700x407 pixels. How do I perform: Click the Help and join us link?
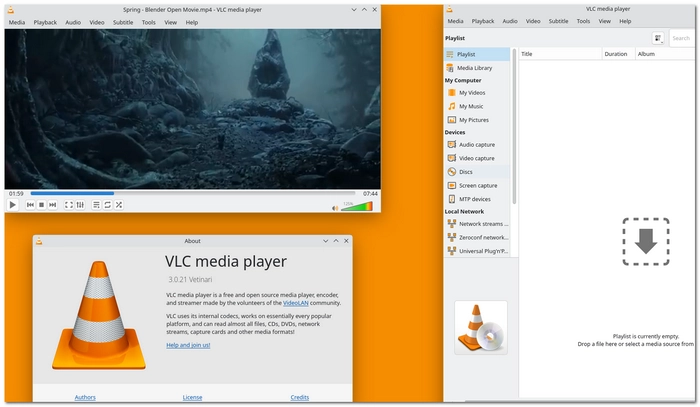tap(188, 345)
